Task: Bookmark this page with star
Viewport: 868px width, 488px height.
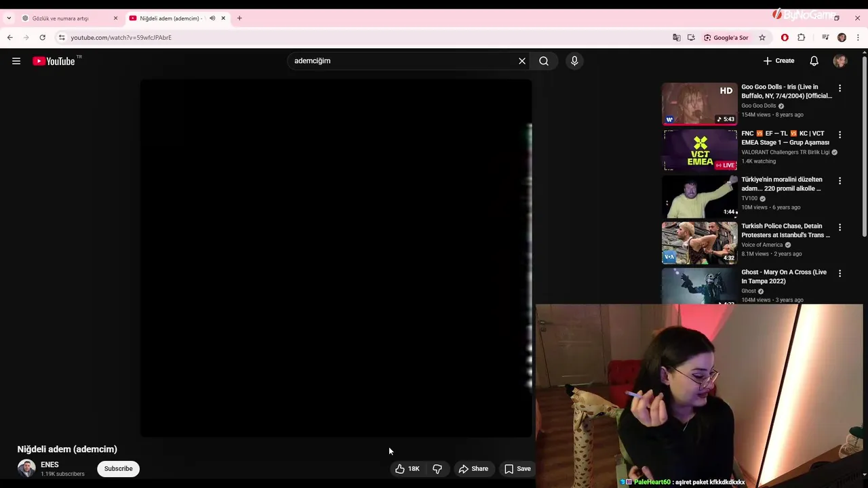Action: point(762,37)
